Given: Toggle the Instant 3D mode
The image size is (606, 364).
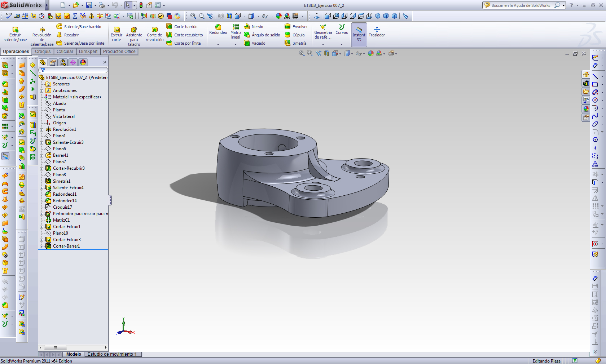Looking at the screenshot, I should click(x=359, y=34).
